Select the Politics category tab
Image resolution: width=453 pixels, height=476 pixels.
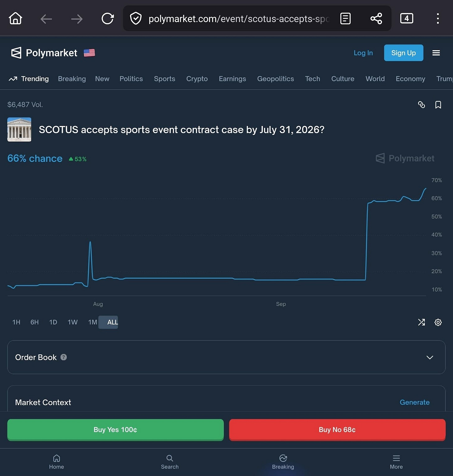pos(131,79)
